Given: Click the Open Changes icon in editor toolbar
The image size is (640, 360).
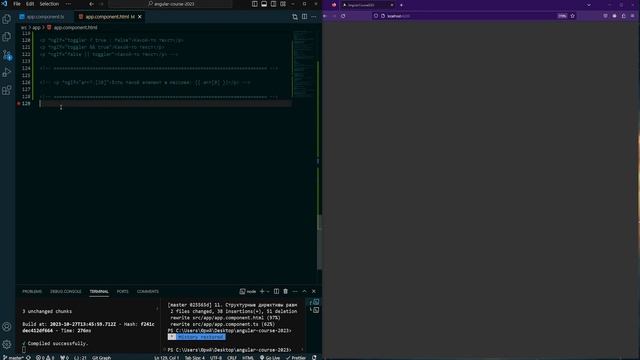Looking at the screenshot, I should click(x=295, y=17).
